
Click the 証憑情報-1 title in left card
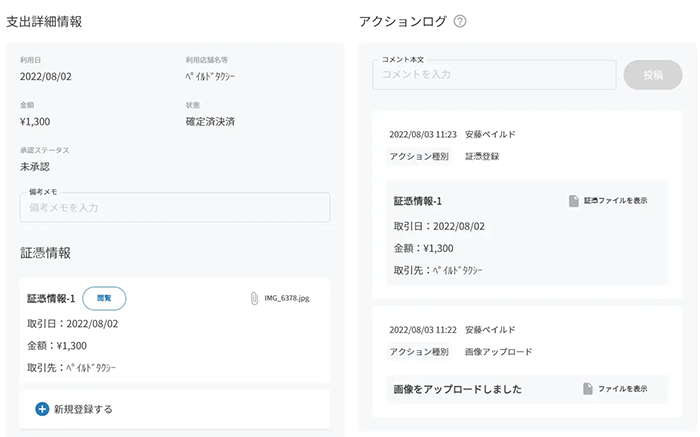pyautogui.click(x=51, y=298)
